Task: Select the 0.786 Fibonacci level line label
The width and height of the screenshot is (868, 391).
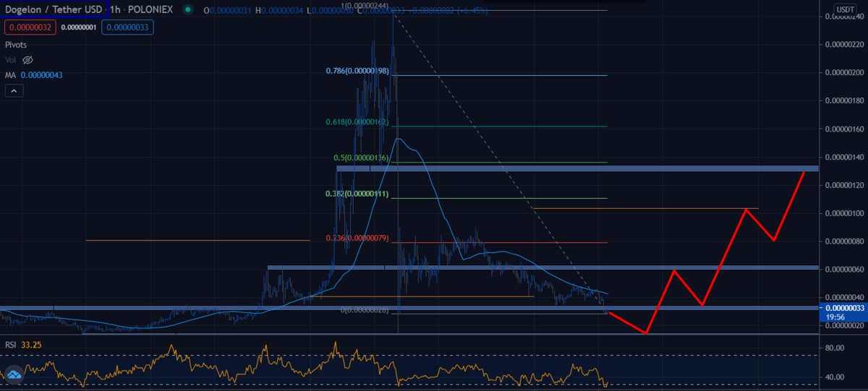Action: point(367,72)
